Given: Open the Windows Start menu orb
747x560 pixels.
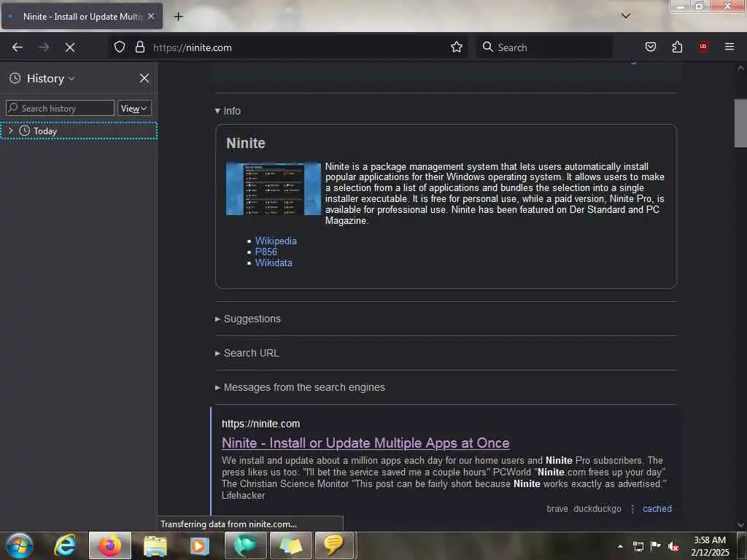Looking at the screenshot, I should click(20, 545).
